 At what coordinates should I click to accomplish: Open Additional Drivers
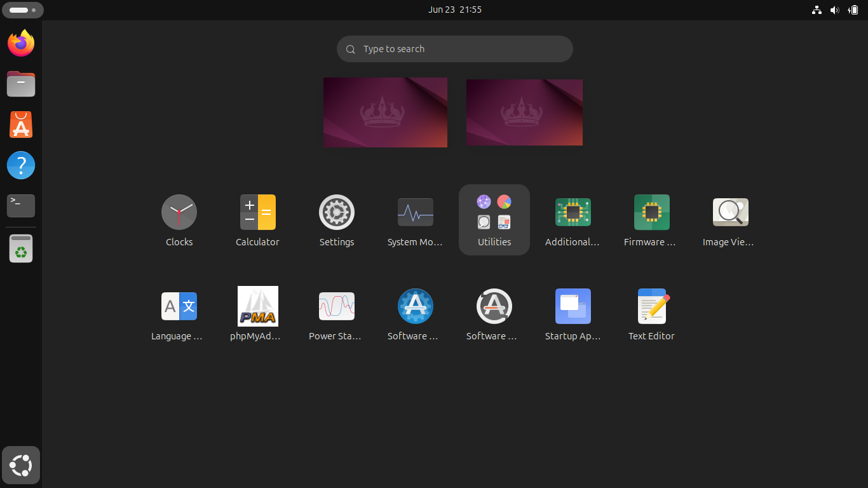tap(573, 220)
